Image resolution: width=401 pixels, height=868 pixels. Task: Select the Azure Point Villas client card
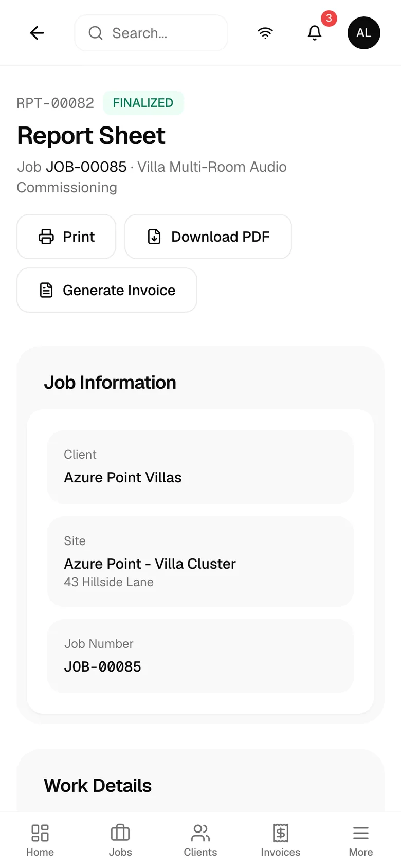click(200, 467)
